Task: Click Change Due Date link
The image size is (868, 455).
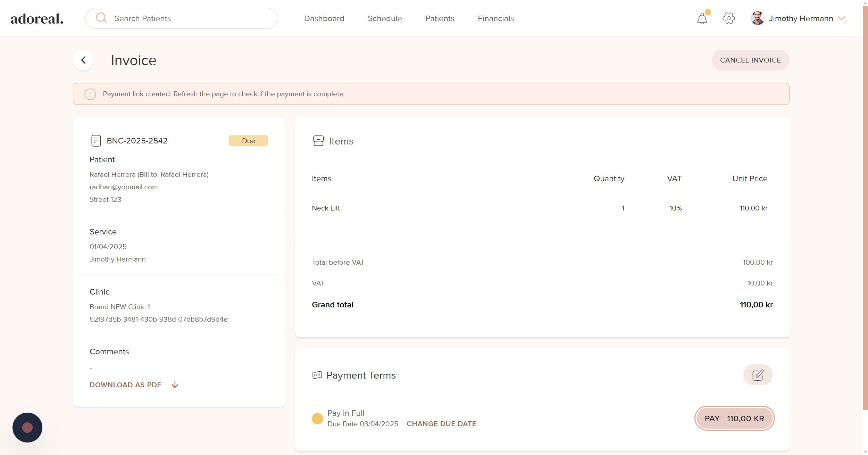Action: click(x=441, y=424)
